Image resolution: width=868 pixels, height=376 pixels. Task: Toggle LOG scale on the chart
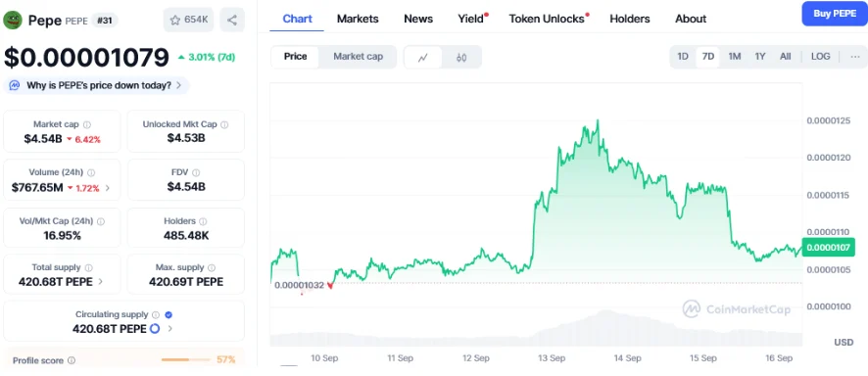point(820,57)
